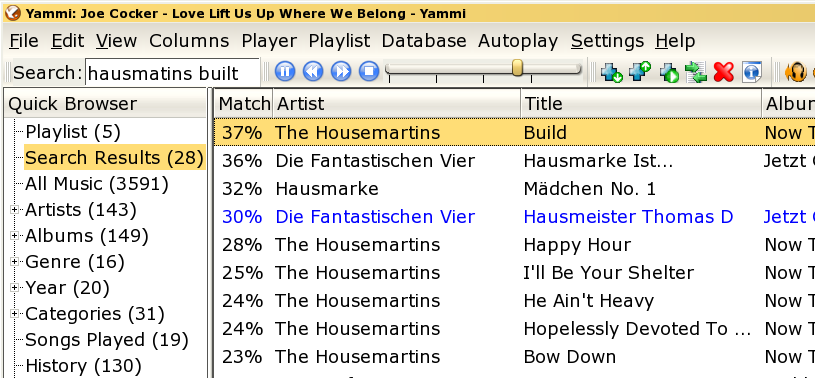Click into the Search text field
Screen dimensions: 815x378
coord(172,73)
